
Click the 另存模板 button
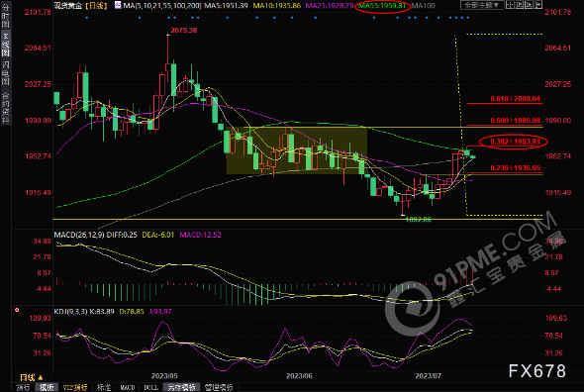coord(181,387)
